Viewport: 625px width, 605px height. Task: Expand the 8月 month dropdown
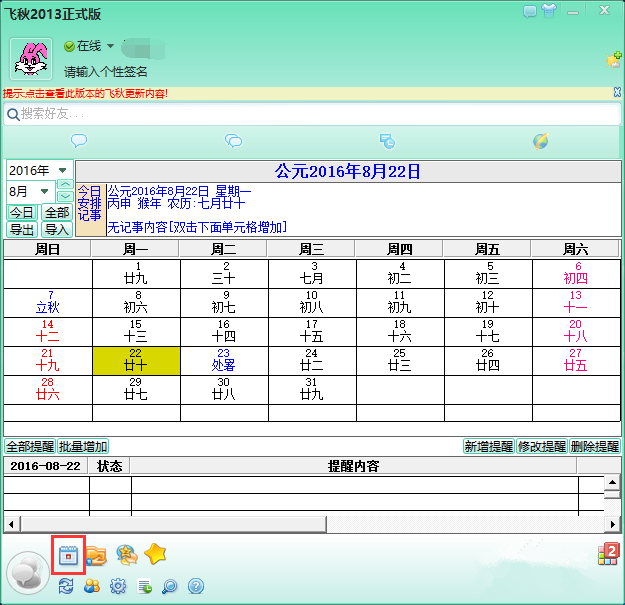(45, 191)
